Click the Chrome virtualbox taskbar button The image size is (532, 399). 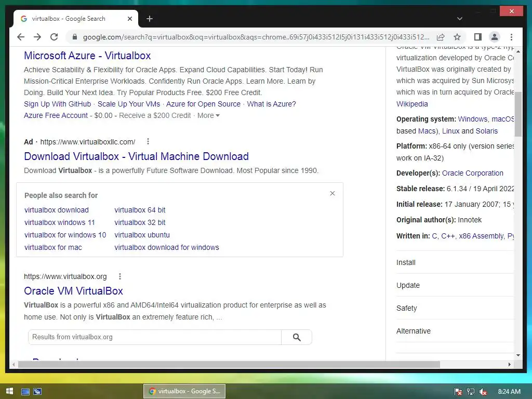(x=184, y=391)
